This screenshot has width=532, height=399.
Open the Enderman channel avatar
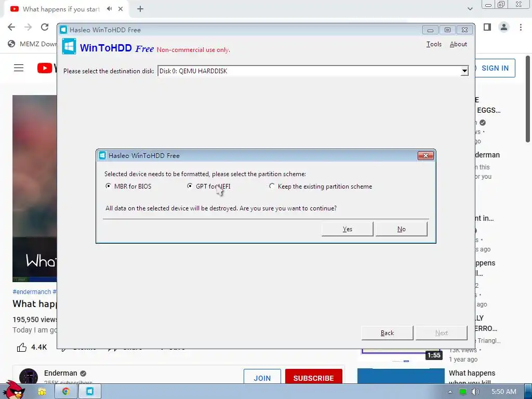click(x=29, y=377)
